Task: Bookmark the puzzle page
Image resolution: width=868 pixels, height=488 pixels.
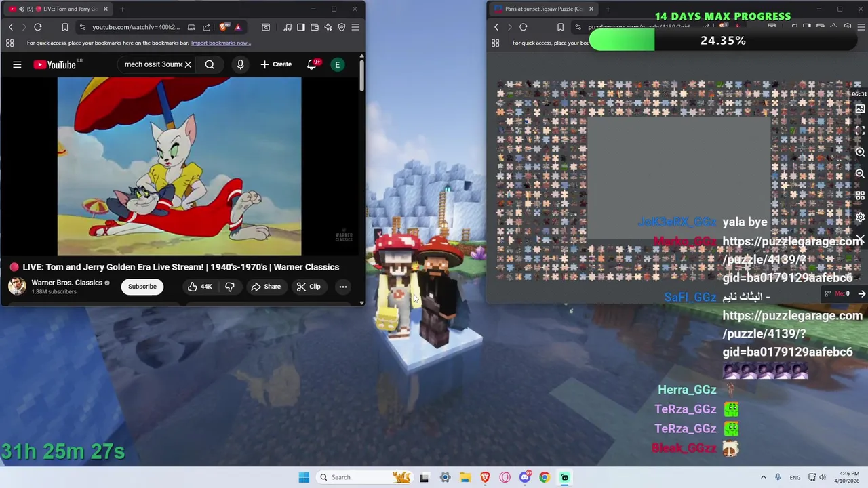Action: click(560, 27)
